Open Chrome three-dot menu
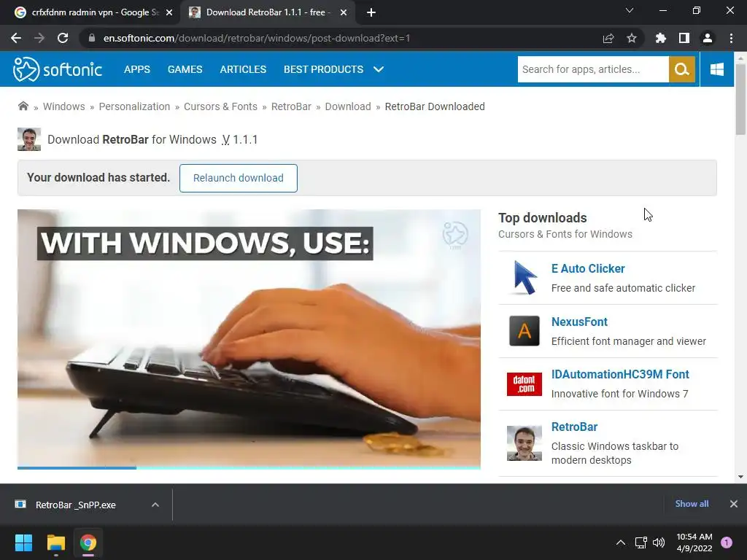 (x=731, y=38)
